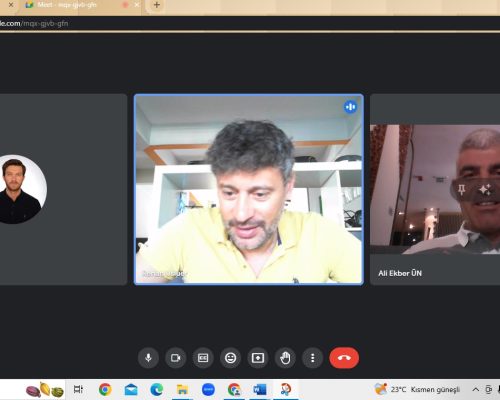
Task: Open Task View from the taskbar
Action: tap(78, 389)
